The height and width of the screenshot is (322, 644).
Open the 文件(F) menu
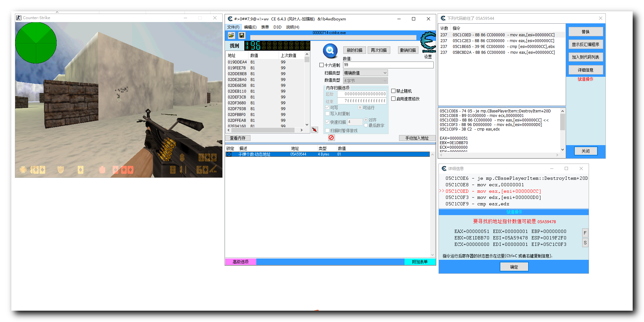point(233,27)
